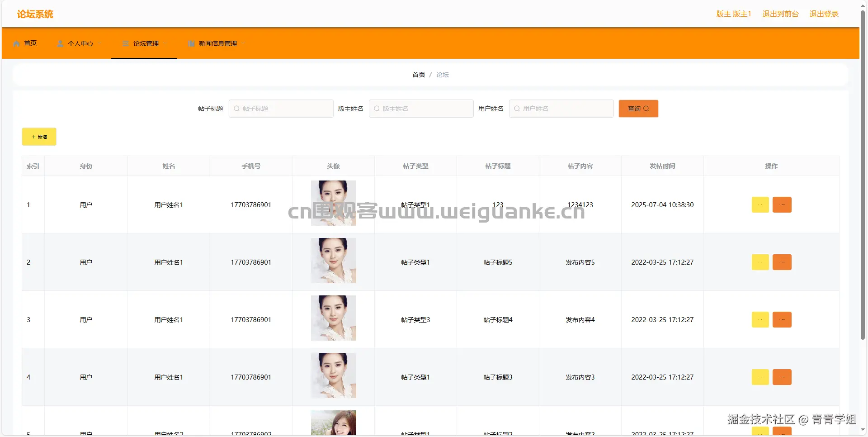The height and width of the screenshot is (437, 868).
Task: Click the 头像 column header
Action: [333, 166]
